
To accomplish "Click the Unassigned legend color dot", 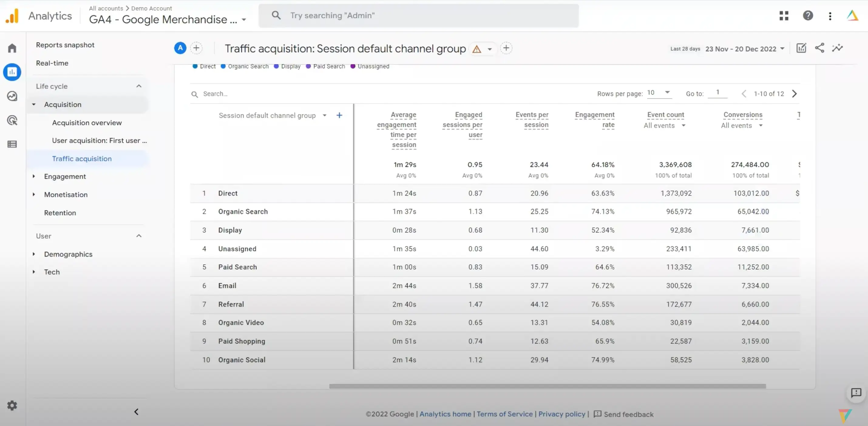I will click(x=353, y=66).
